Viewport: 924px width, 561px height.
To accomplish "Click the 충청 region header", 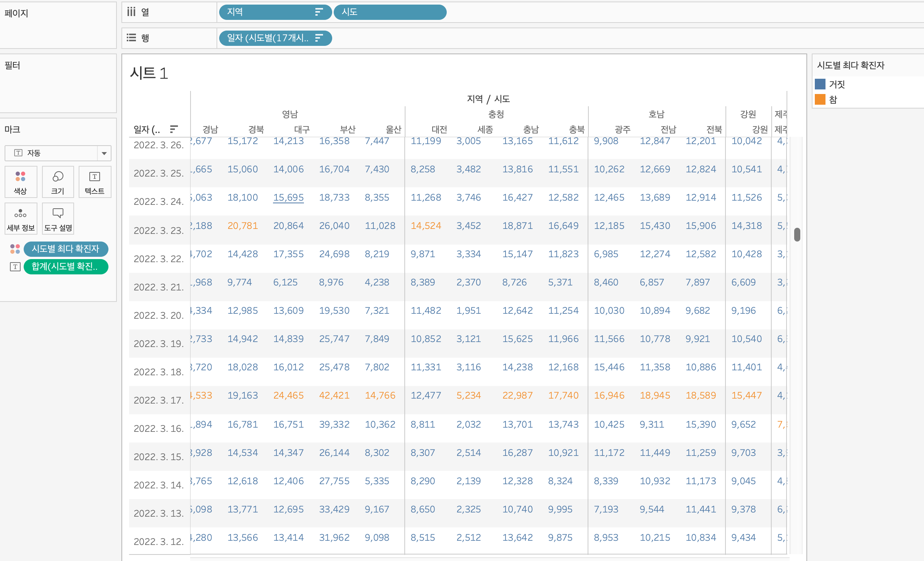I will (x=496, y=114).
